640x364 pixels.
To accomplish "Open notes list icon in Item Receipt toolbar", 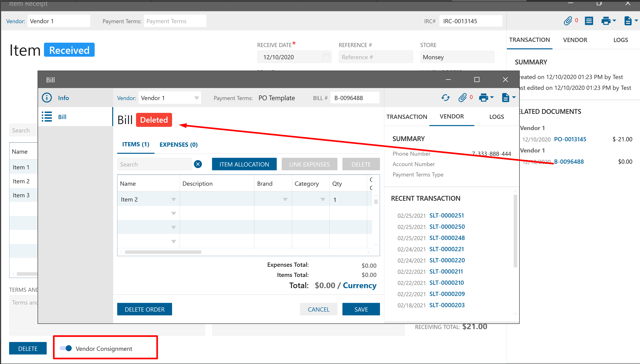I will [589, 21].
